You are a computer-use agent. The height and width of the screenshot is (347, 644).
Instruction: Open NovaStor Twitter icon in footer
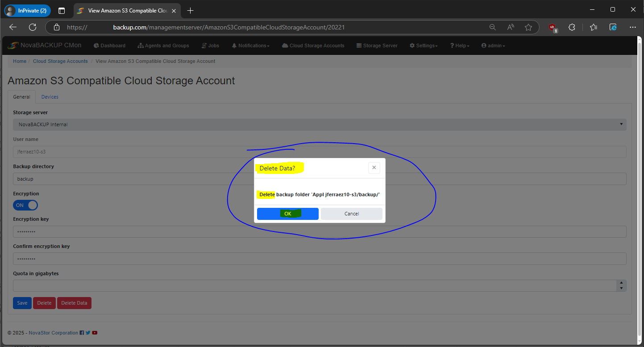(x=88, y=333)
